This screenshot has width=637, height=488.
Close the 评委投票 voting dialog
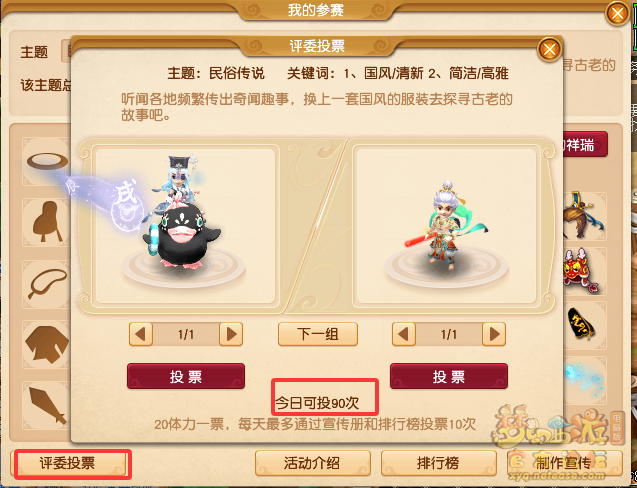[550, 50]
